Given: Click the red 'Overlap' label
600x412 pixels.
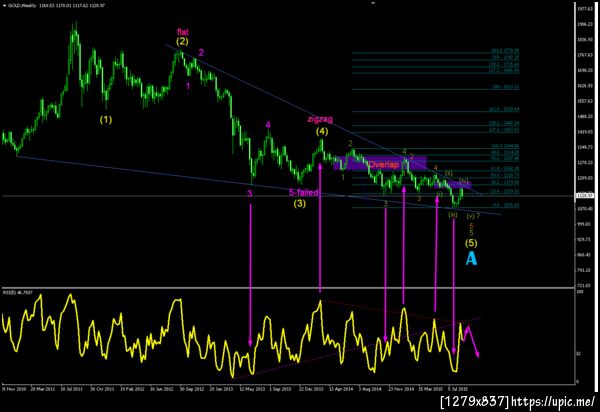Looking at the screenshot, I should (x=383, y=165).
